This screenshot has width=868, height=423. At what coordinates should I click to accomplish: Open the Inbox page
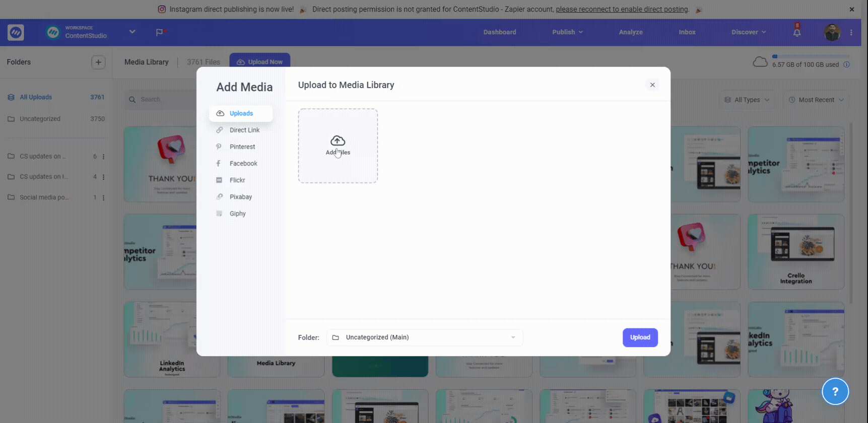pos(687,32)
